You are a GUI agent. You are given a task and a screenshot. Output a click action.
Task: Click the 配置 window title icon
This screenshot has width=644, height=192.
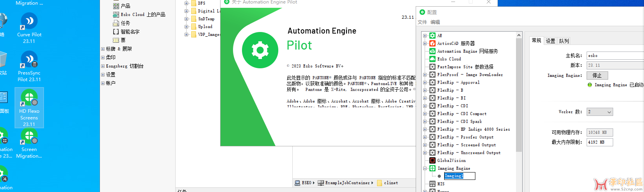(x=422, y=12)
